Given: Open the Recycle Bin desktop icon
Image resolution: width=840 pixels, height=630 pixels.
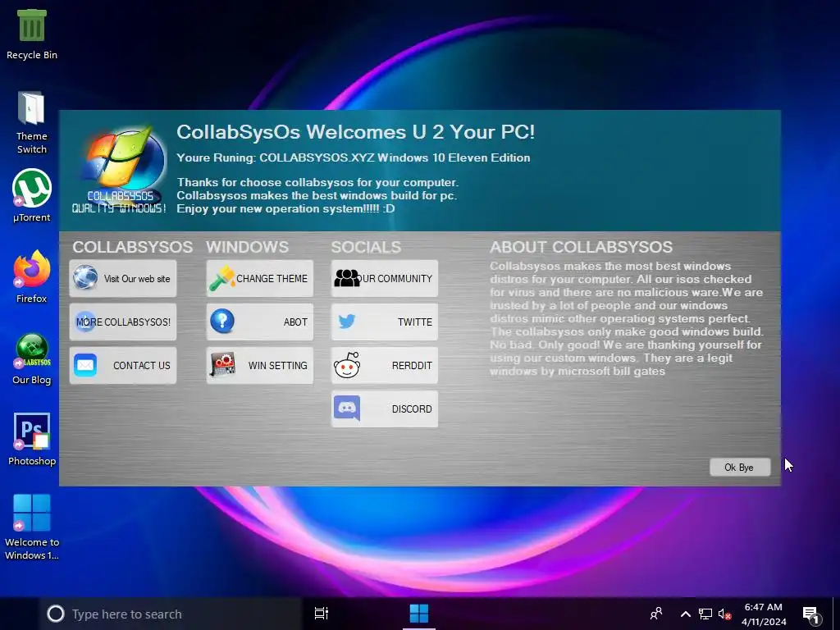Looking at the screenshot, I should (x=32, y=34).
